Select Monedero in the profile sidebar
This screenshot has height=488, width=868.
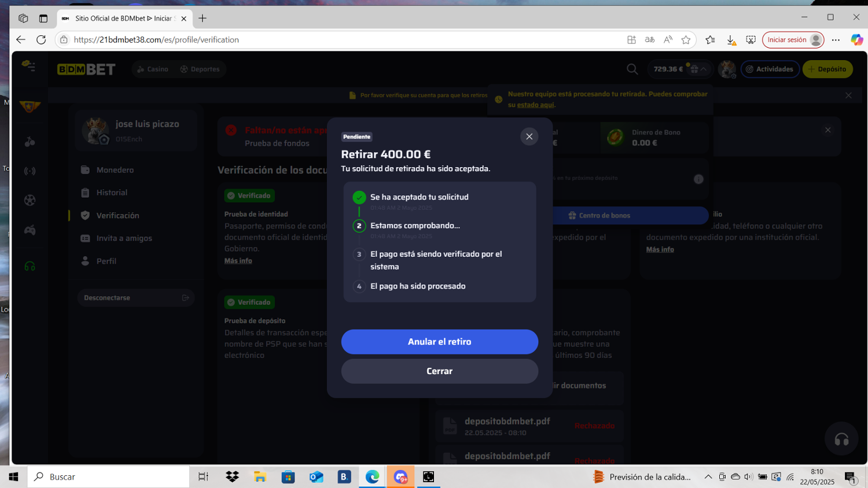click(x=115, y=170)
